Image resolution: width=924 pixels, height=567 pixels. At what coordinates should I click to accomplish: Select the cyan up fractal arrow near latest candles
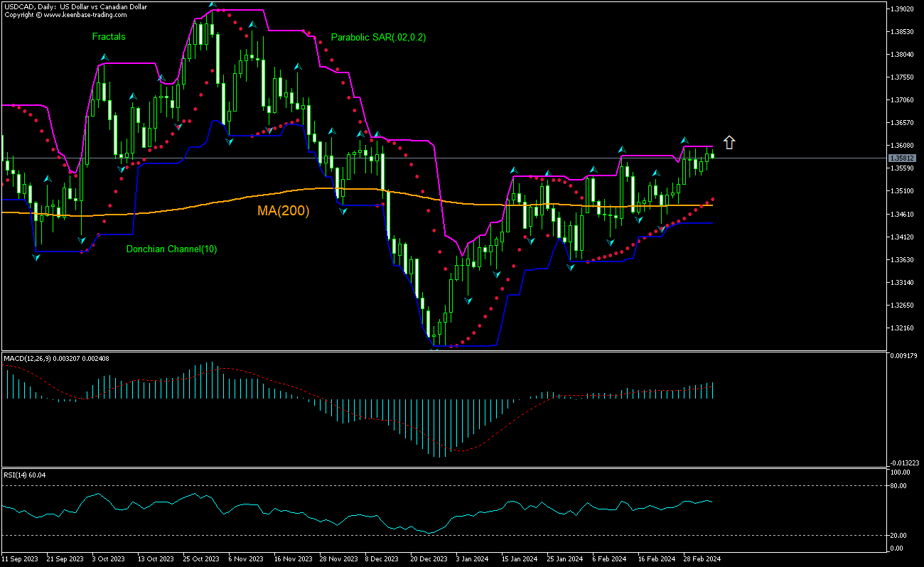(x=684, y=139)
